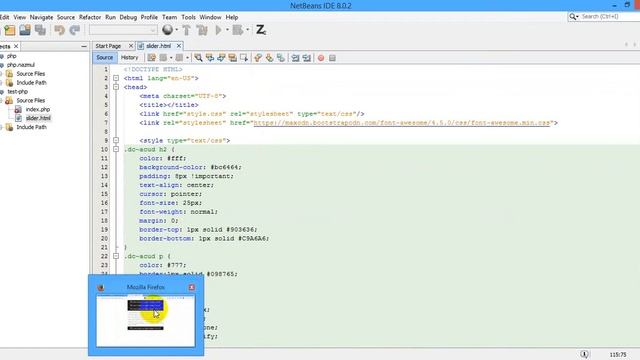Image resolution: width=640 pixels, height=360 pixels.
Task: Open the Window menu
Action: (x=210, y=17)
